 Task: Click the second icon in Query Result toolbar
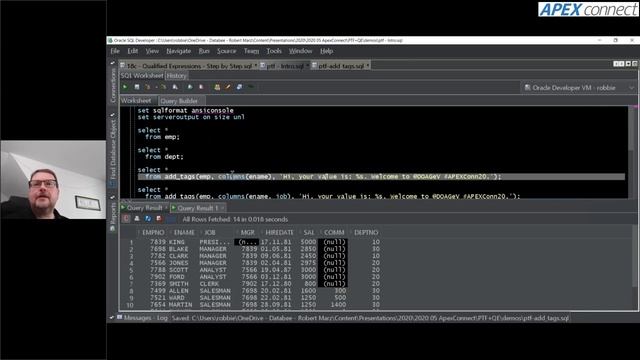coord(137,219)
